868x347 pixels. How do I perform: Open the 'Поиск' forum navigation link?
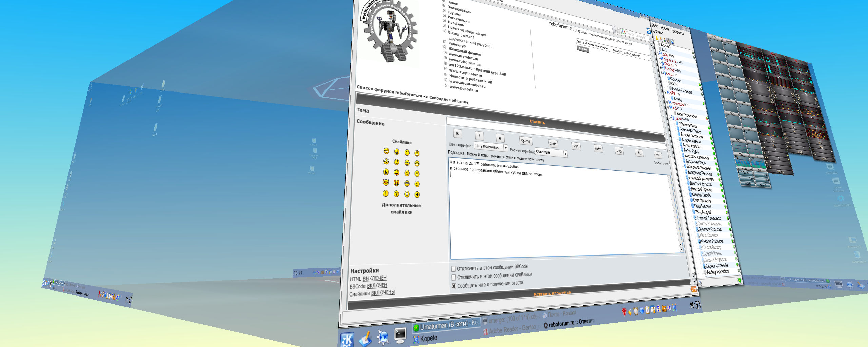pos(453,3)
